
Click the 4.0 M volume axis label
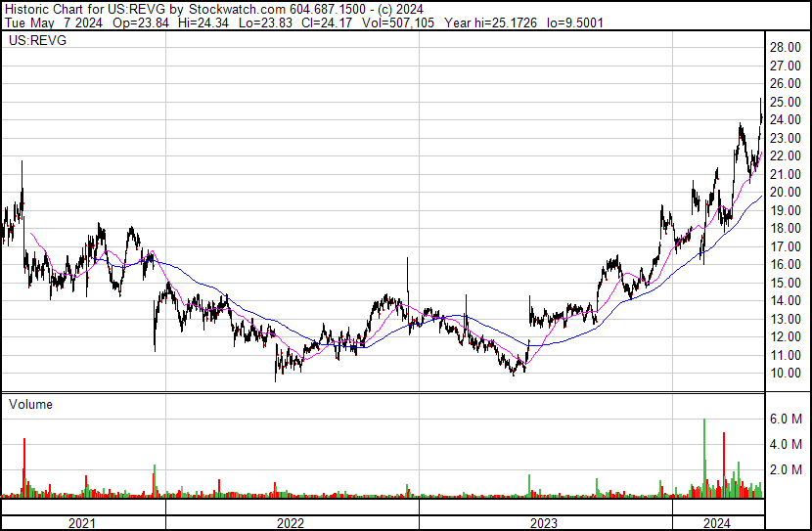click(x=787, y=444)
